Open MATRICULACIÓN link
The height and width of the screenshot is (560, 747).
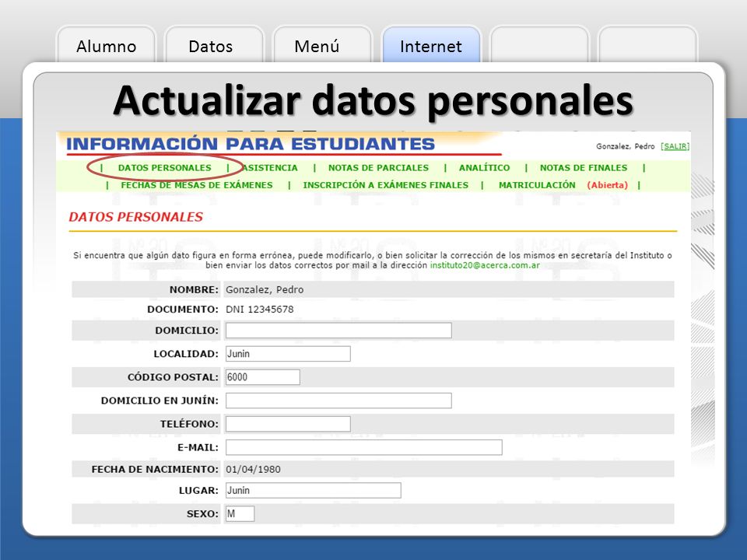537,185
